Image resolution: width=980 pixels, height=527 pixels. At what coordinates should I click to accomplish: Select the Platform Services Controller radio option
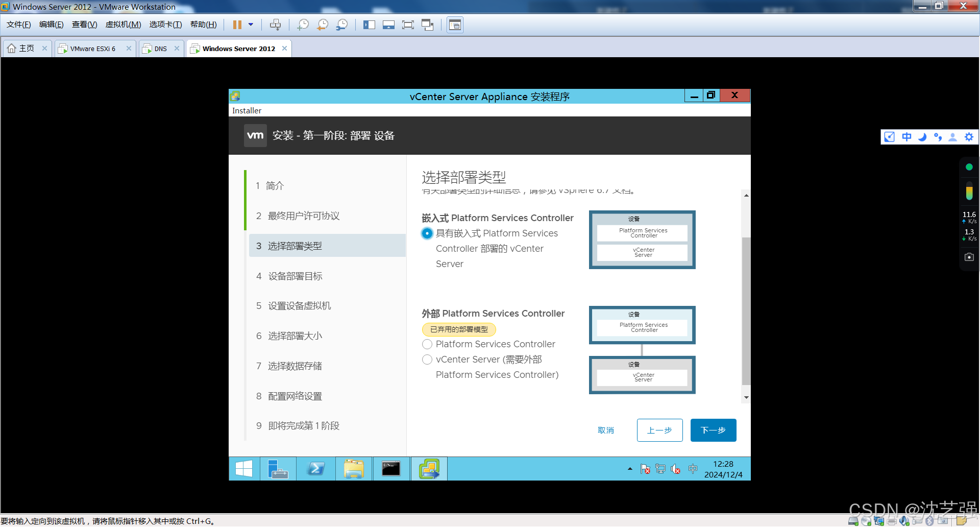click(x=427, y=344)
